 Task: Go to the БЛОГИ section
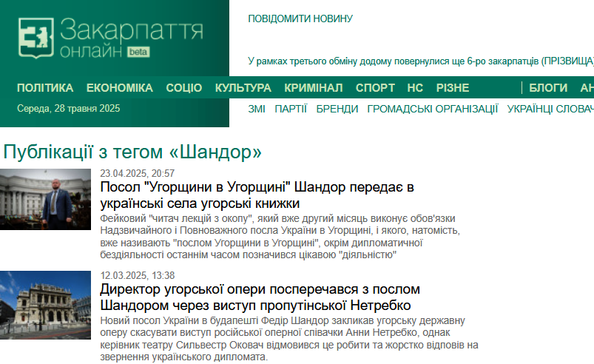[548, 88]
